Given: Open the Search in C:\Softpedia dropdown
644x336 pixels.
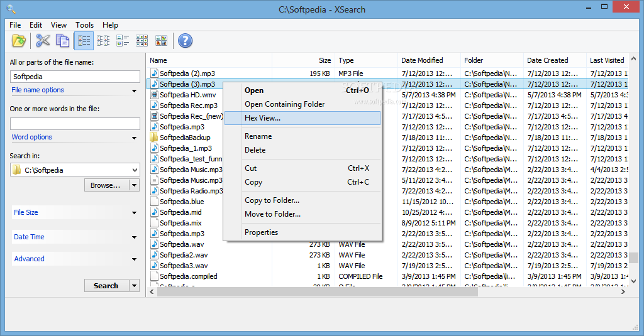Looking at the screenshot, I should coord(135,170).
